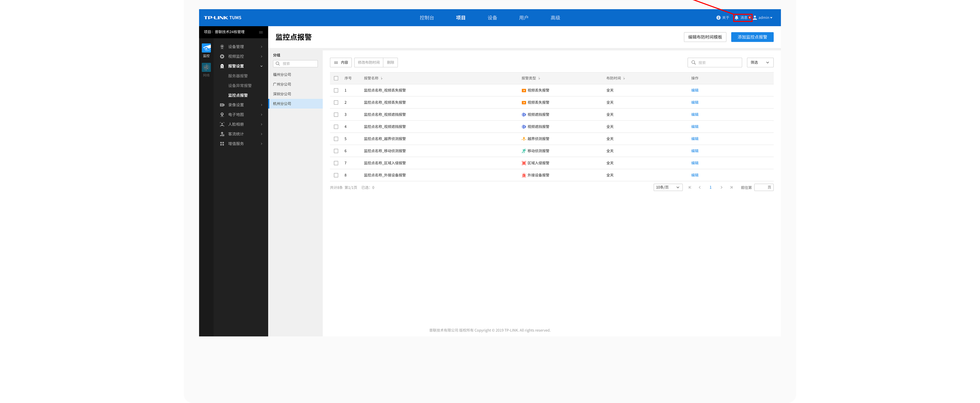This screenshot has height=403, width=980.
Task: Click the 删除 button
Action: pyautogui.click(x=390, y=63)
